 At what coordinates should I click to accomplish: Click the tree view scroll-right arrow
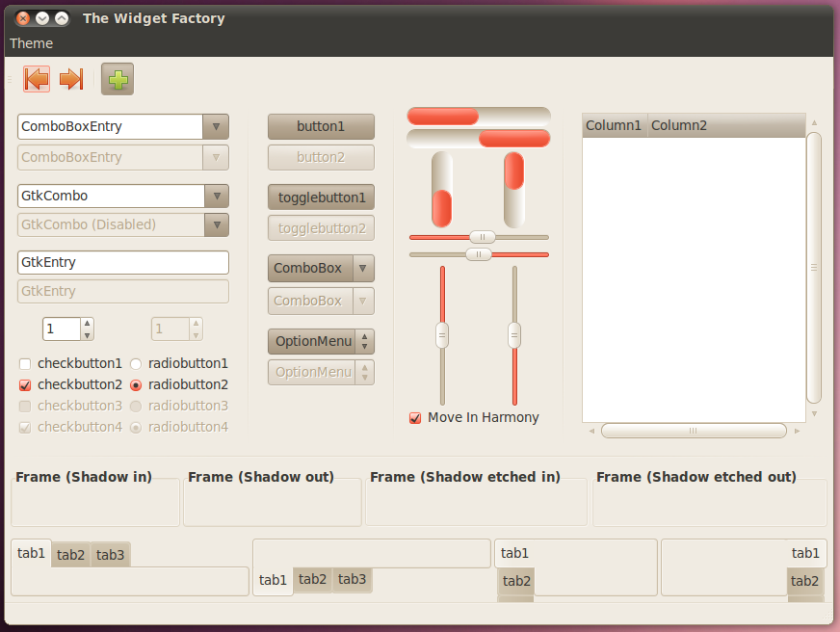point(798,431)
